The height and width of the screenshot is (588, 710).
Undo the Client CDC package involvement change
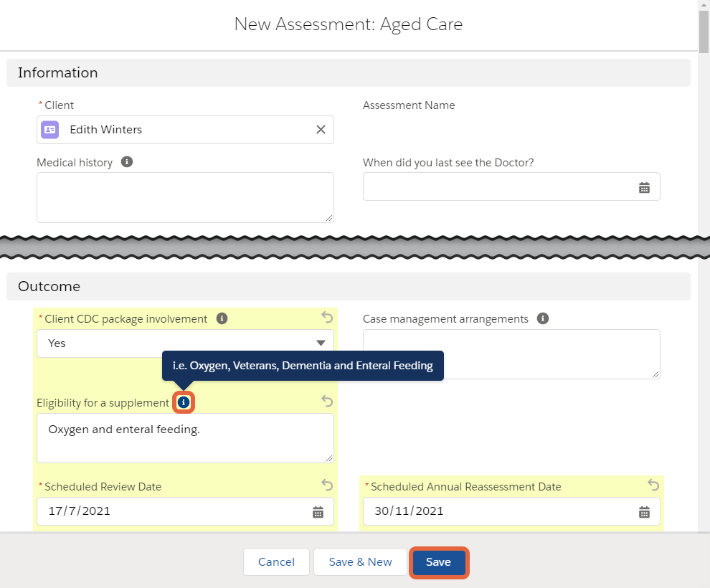coord(327,317)
